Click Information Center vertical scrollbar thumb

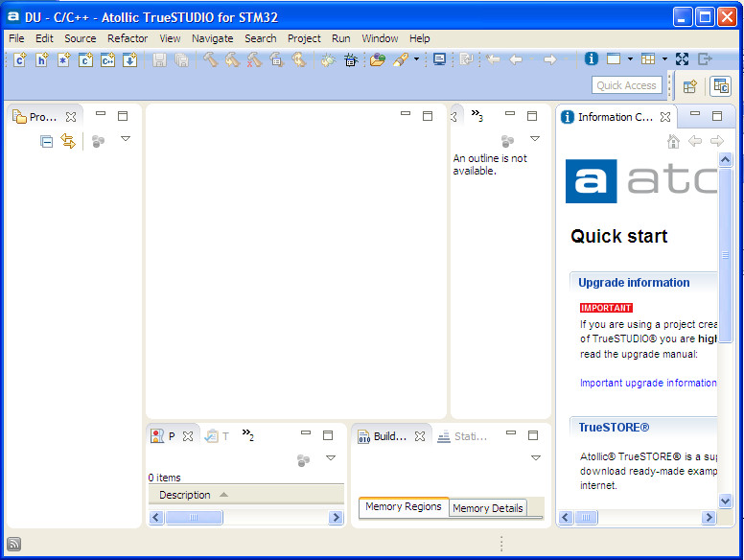click(725, 255)
